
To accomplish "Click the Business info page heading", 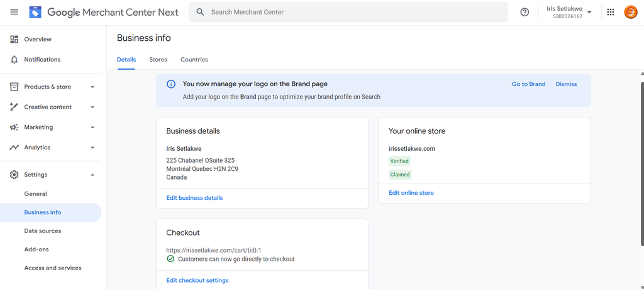I will coord(144,38).
